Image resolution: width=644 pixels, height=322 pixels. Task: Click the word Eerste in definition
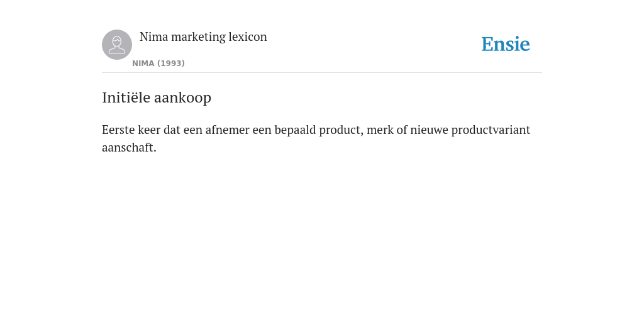click(118, 130)
